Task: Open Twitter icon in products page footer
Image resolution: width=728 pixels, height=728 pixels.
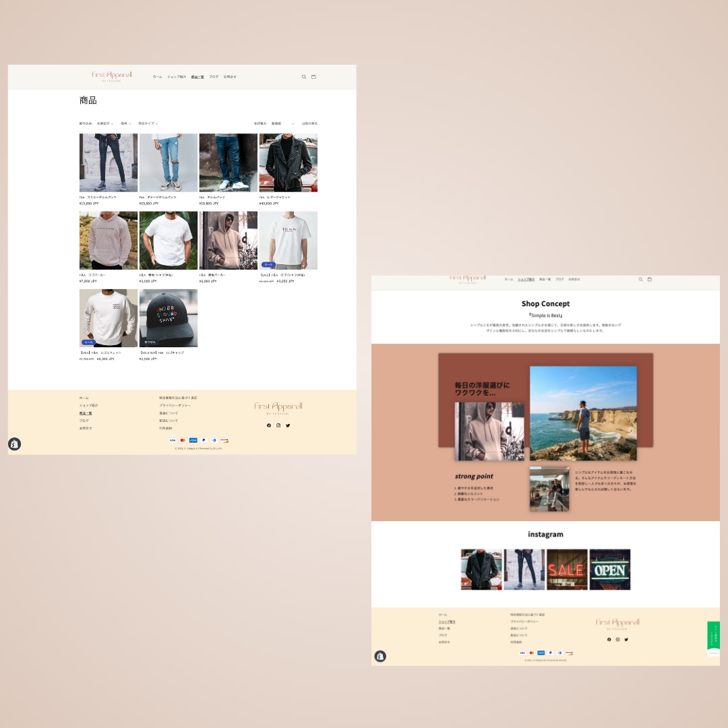Action: coord(288,425)
